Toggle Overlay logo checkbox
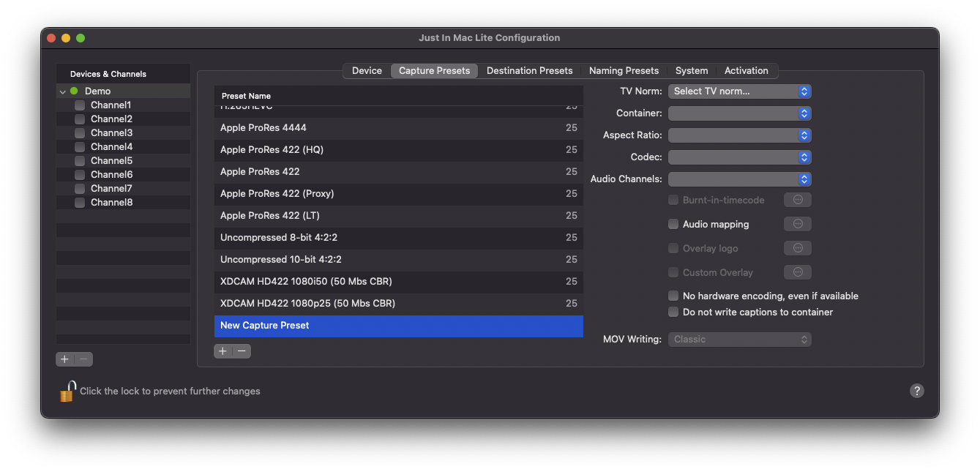The width and height of the screenshot is (980, 472). click(x=673, y=248)
